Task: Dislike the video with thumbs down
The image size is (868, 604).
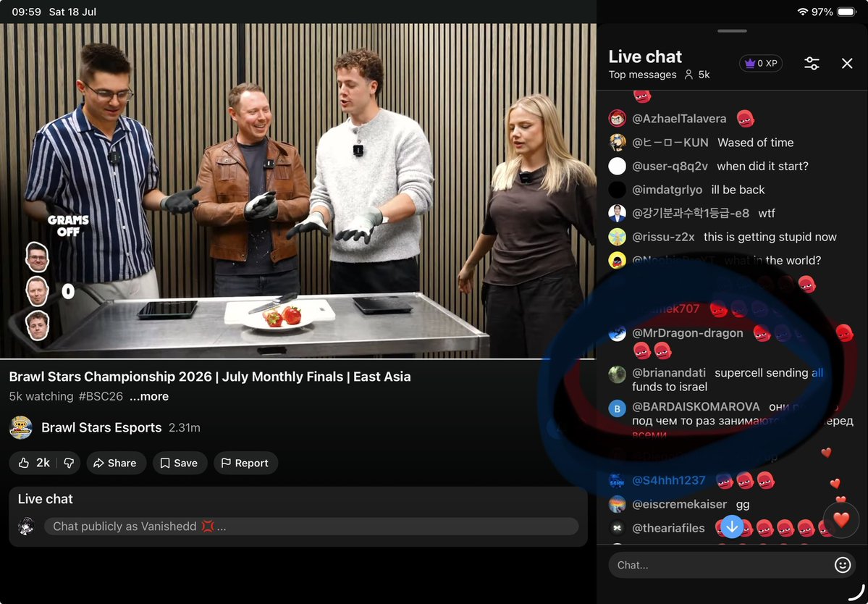Action: (x=69, y=463)
